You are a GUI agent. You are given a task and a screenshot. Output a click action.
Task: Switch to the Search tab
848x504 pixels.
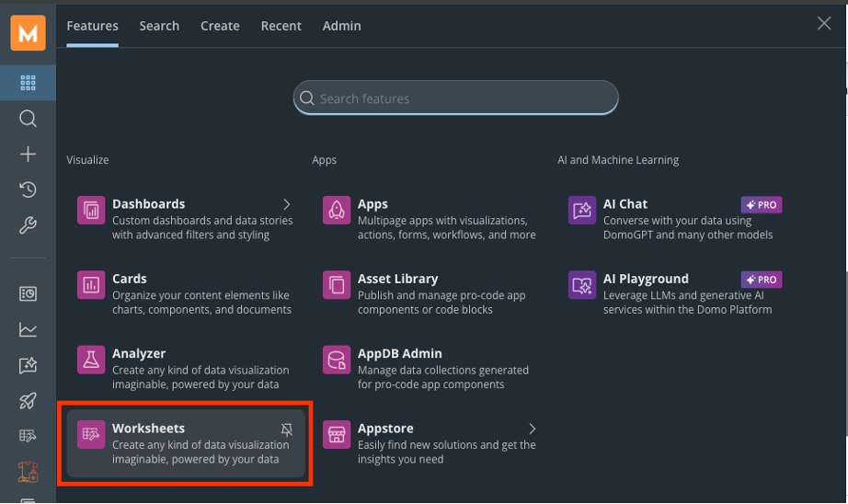(x=159, y=26)
